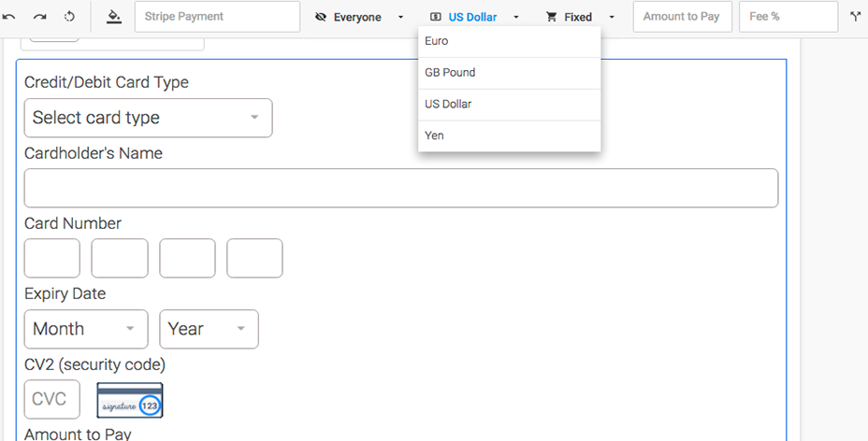Click the CVC security code field

[52, 399]
